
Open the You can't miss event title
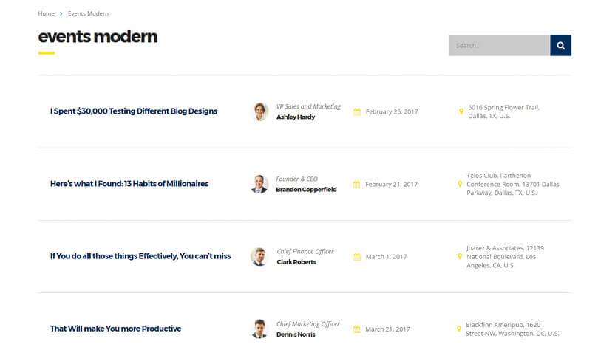140,256
